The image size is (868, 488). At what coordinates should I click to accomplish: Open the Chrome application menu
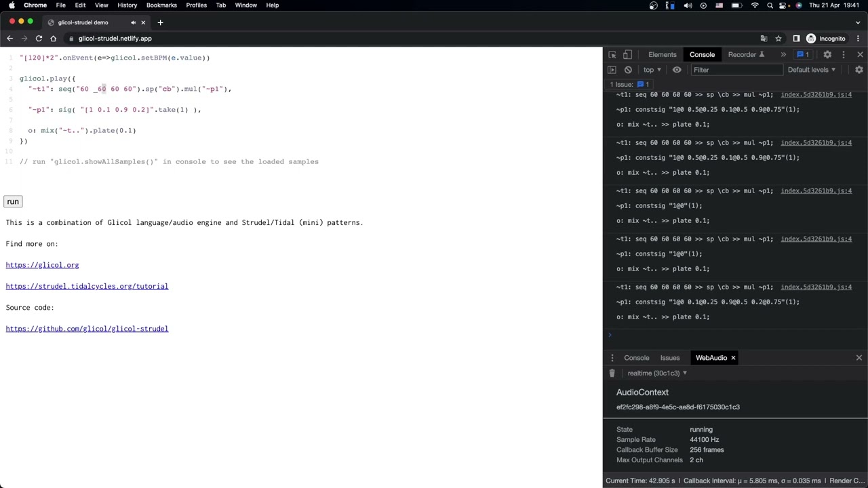point(35,5)
